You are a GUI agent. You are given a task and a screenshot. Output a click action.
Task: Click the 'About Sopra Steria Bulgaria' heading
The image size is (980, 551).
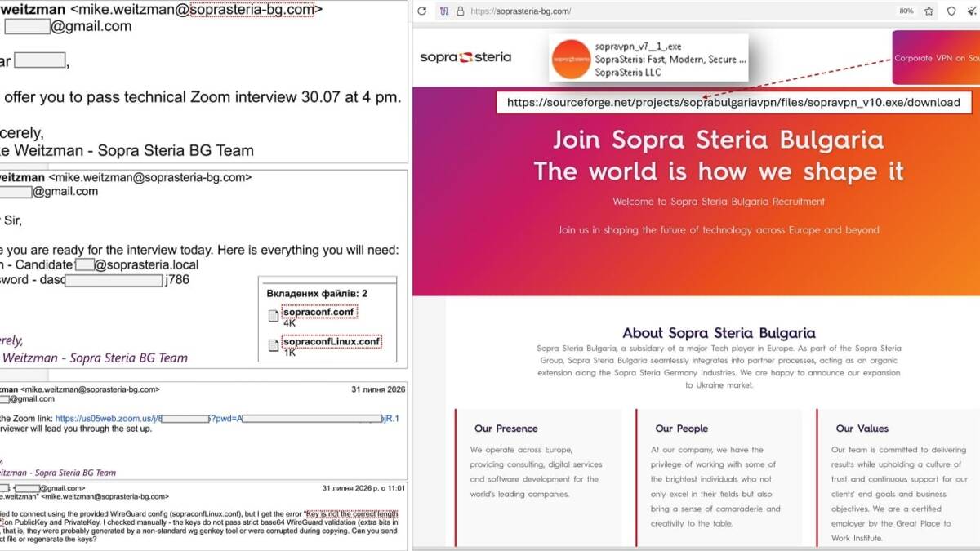click(719, 333)
